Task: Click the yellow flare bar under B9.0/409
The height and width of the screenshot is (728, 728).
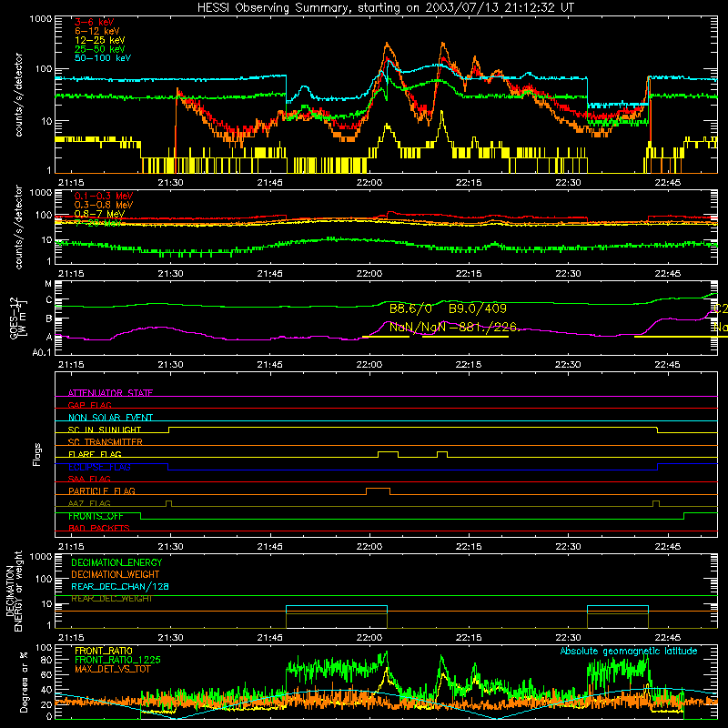Action: tap(465, 337)
